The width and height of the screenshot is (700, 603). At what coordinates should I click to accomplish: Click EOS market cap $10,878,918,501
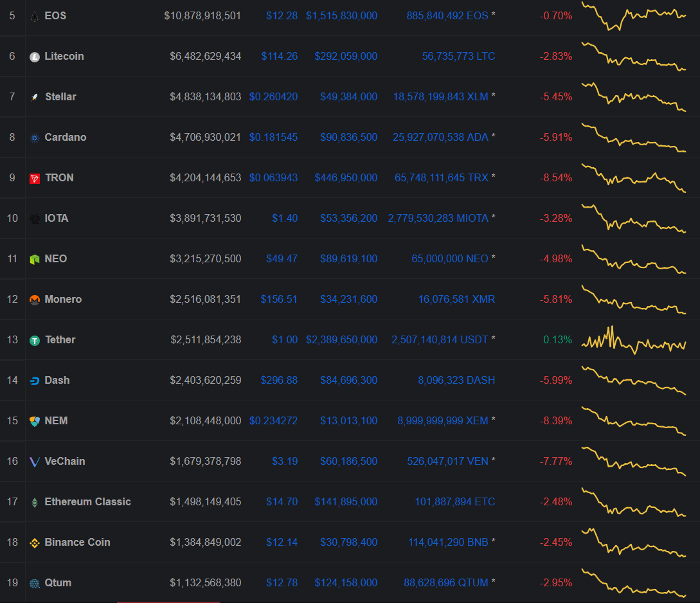pyautogui.click(x=202, y=15)
